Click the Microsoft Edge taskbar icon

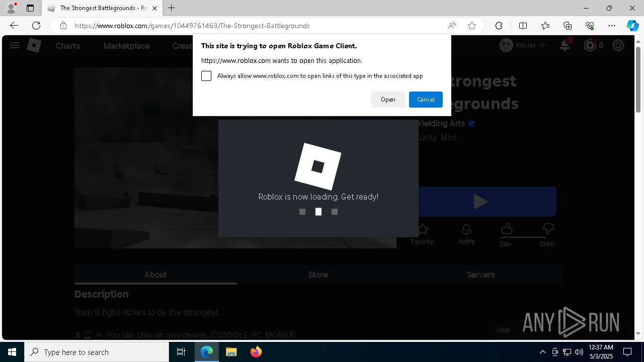pyautogui.click(x=207, y=352)
